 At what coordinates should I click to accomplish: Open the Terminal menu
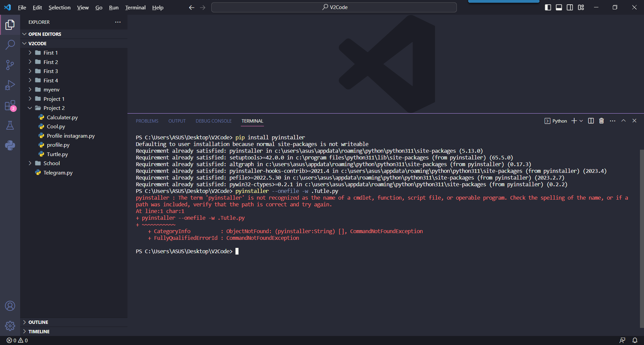point(135,7)
